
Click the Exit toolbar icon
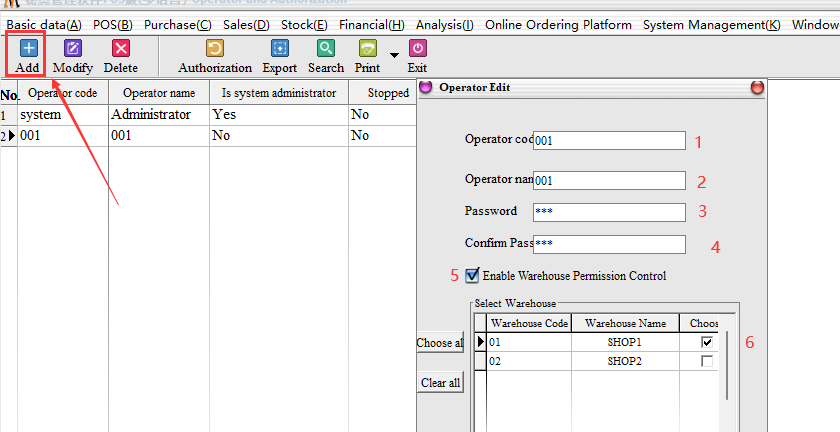click(x=417, y=48)
